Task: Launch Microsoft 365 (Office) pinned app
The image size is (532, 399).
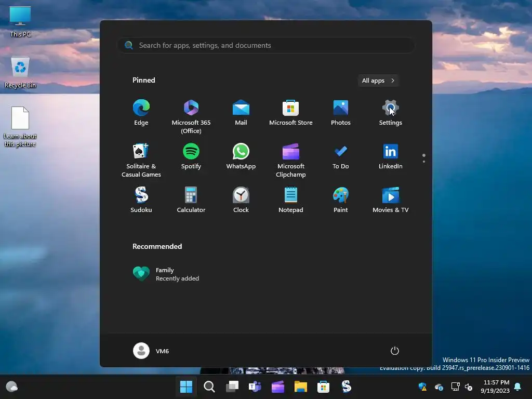Action: tap(191, 116)
